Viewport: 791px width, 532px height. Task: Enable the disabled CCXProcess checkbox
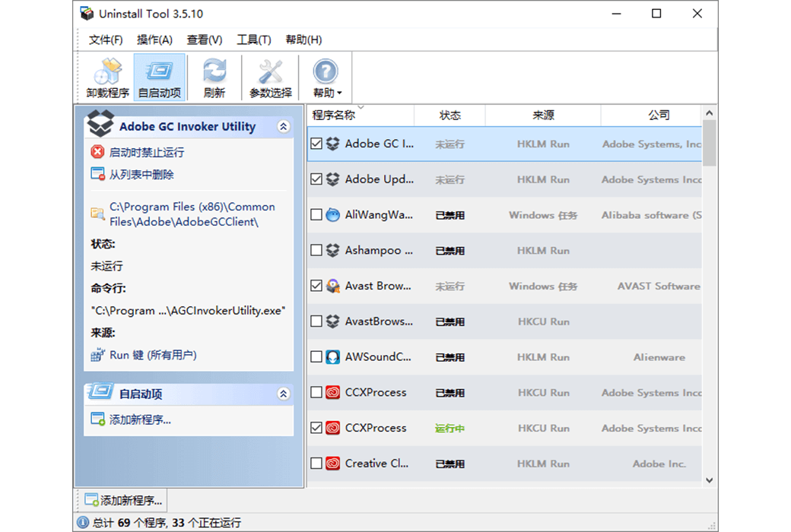[x=316, y=392]
